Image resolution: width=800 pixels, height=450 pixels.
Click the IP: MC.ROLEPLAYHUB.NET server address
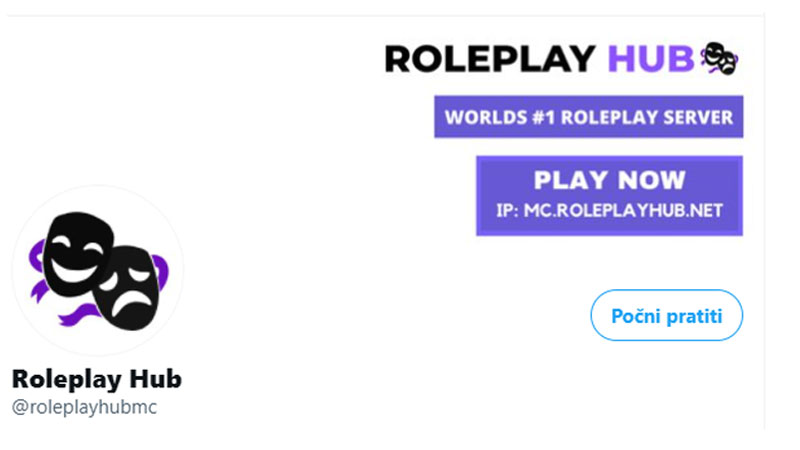pyautogui.click(x=609, y=211)
